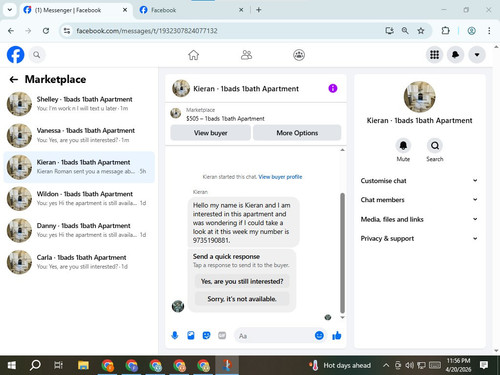Go back from Marketplace using arrow

click(14, 79)
